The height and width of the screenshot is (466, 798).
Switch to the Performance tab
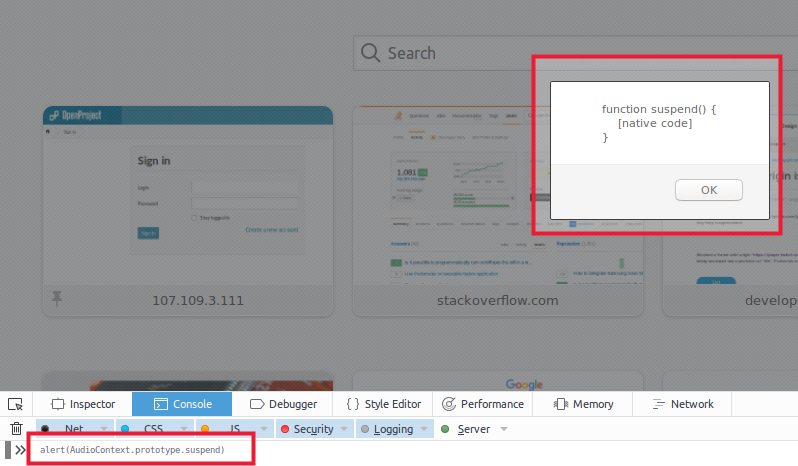tap(483, 404)
